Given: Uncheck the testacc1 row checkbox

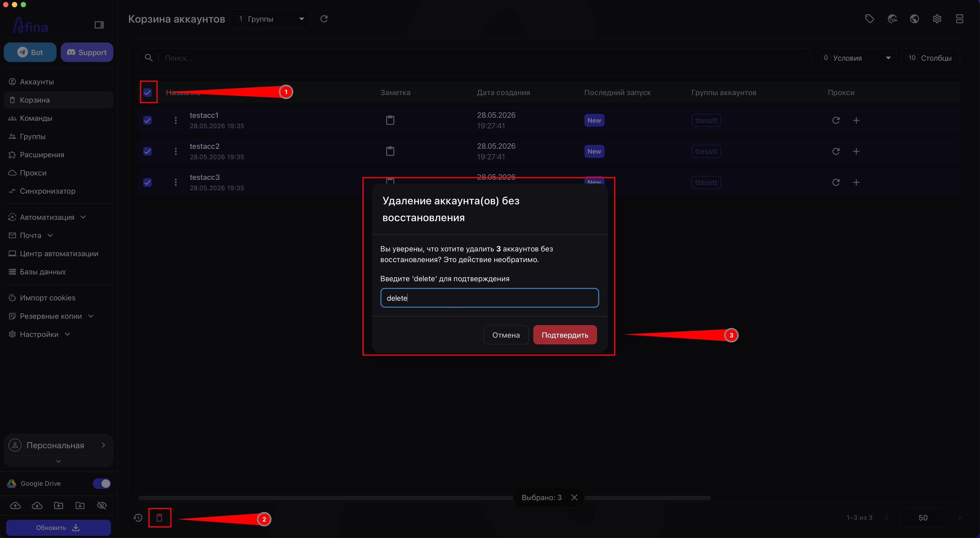Looking at the screenshot, I should [148, 121].
